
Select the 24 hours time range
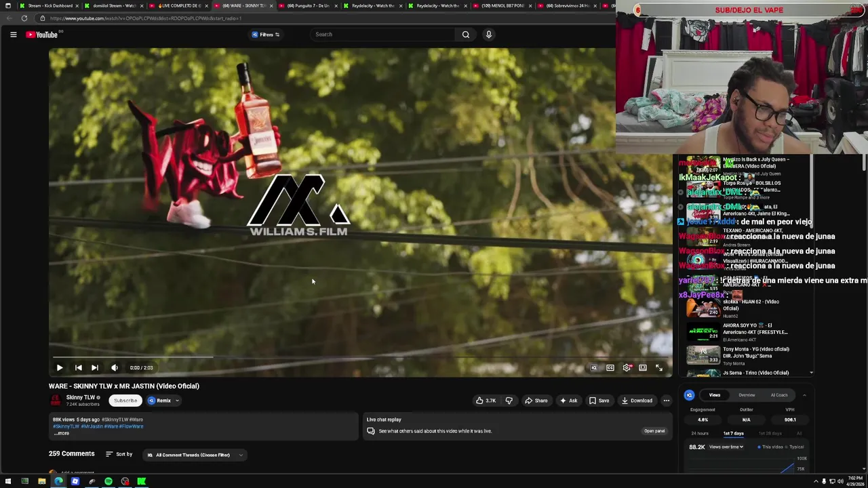700,433
